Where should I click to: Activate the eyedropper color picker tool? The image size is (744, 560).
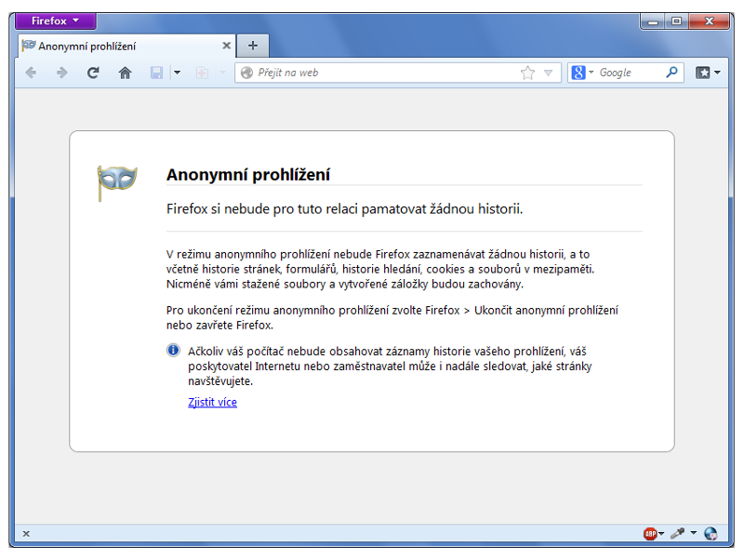click(678, 533)
